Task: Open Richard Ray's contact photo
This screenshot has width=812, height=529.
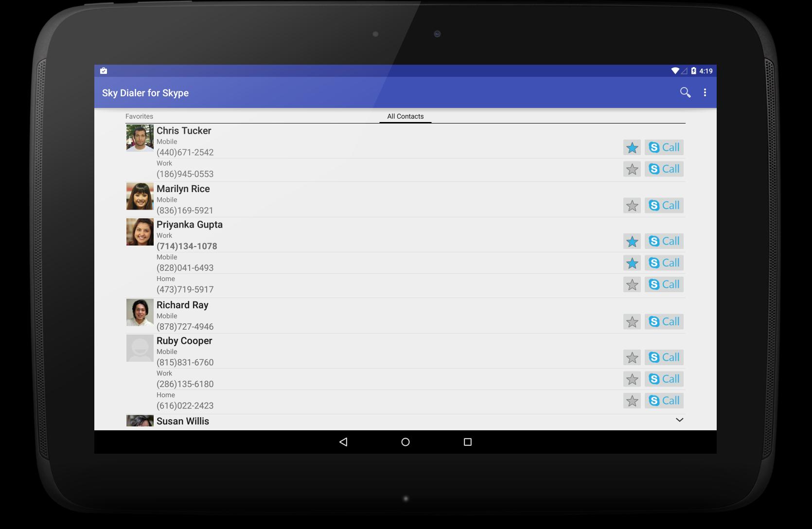Action: tap(140, 313)
